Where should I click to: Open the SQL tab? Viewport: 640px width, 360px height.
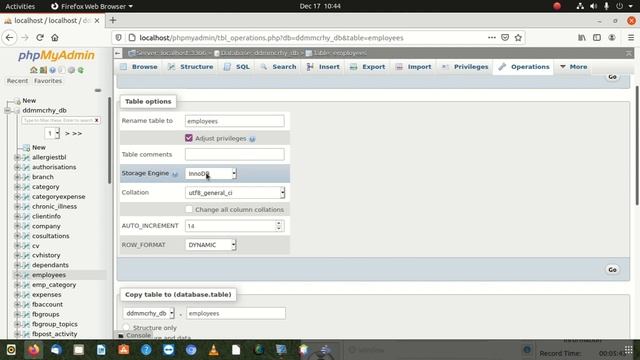click(237, 67)
